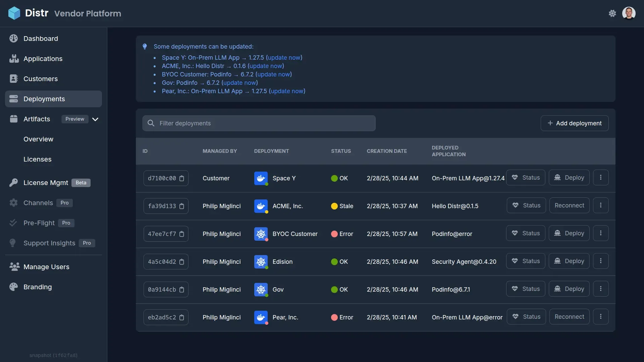Follow the update now link for Space Y
Viewport: 644px width, 362px height.
pos(284,58)
